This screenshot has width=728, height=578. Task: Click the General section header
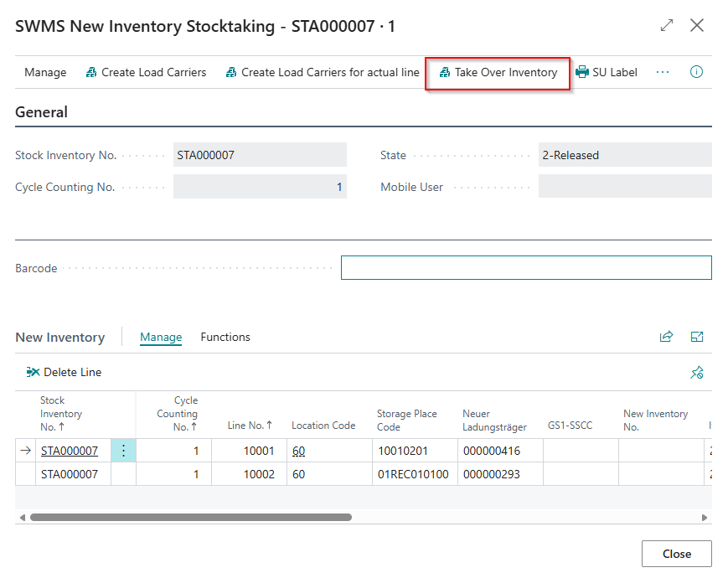click(x=41, y=112)
